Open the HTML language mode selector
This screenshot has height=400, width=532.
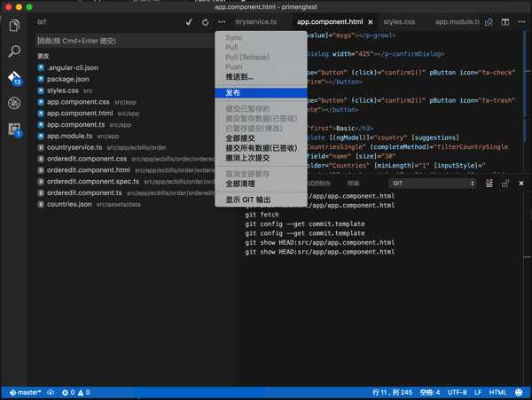pos(497,393)
